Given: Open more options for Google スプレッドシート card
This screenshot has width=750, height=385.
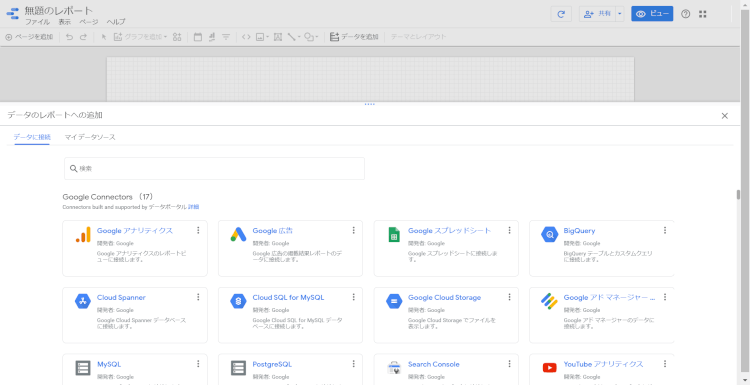Looking at the screenshot, I should (x=509, y=231).
